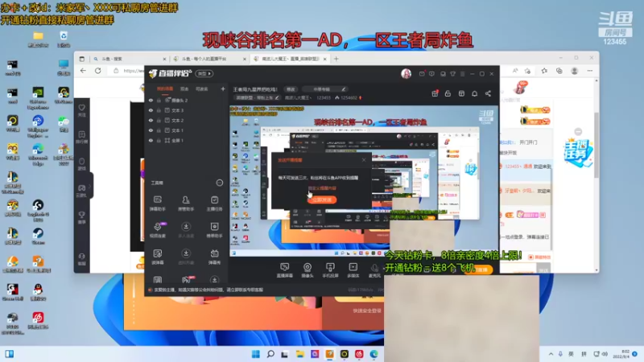Open the taskbar search icon
This screenshot has width=644, height=362.
[x=270, y=354]
